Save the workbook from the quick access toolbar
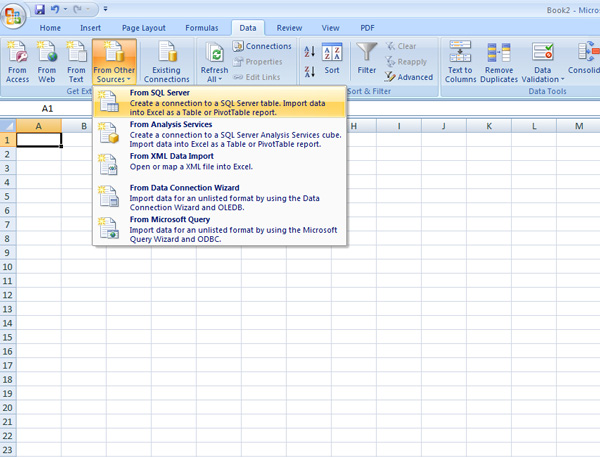 pyautogui.click(x=40, y=9)
